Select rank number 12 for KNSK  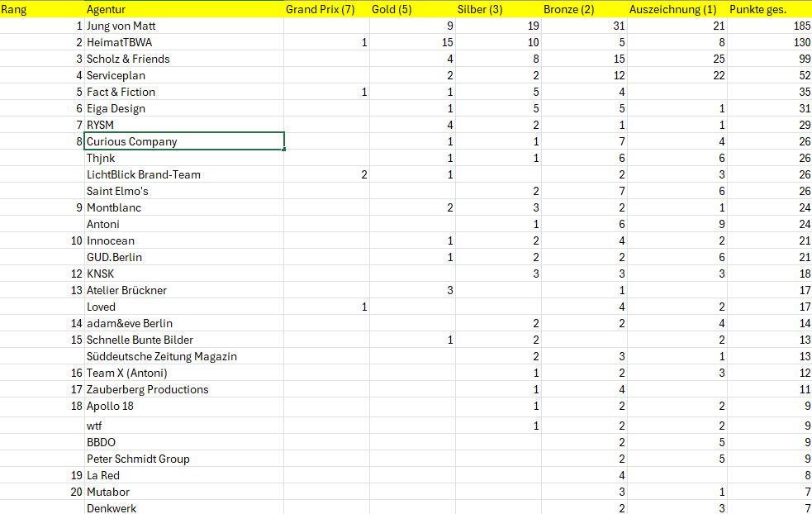42,274
